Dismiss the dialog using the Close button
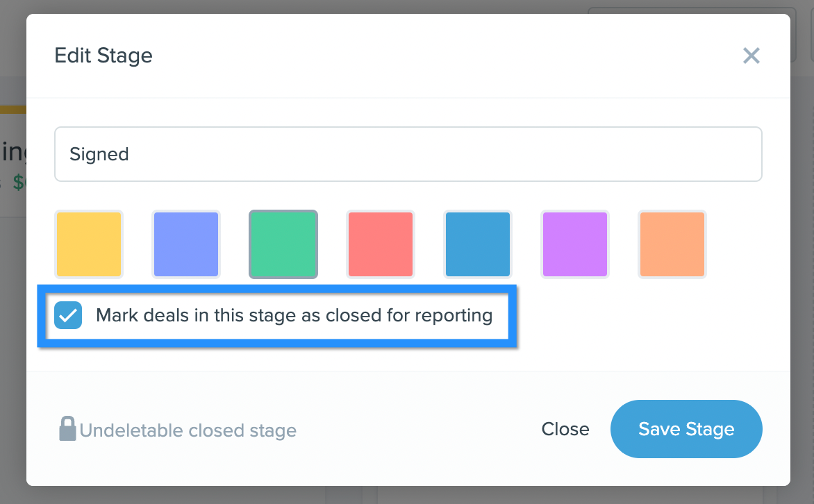Screen dimensions: 814x504 565,429
